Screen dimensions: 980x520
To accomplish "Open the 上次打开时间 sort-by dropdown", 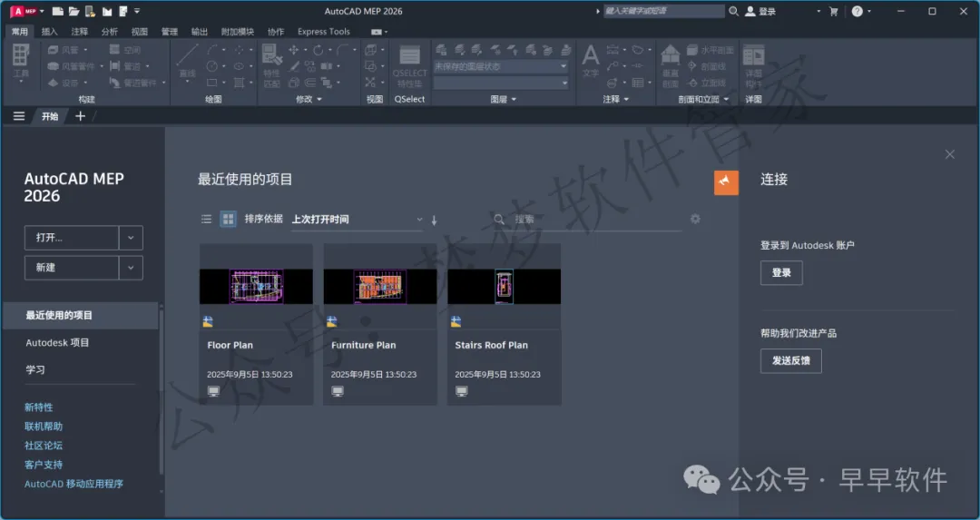I will click(357, 220).
